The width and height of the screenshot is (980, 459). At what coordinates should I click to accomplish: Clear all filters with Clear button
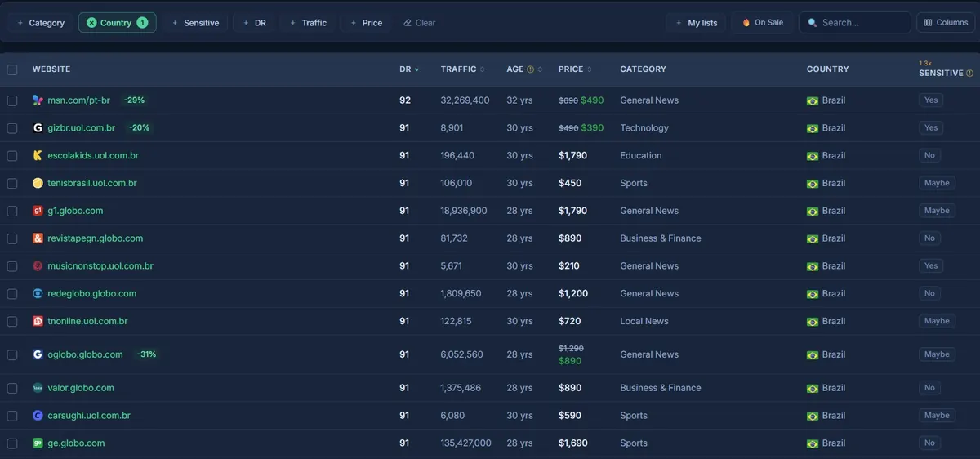point(419,23)
